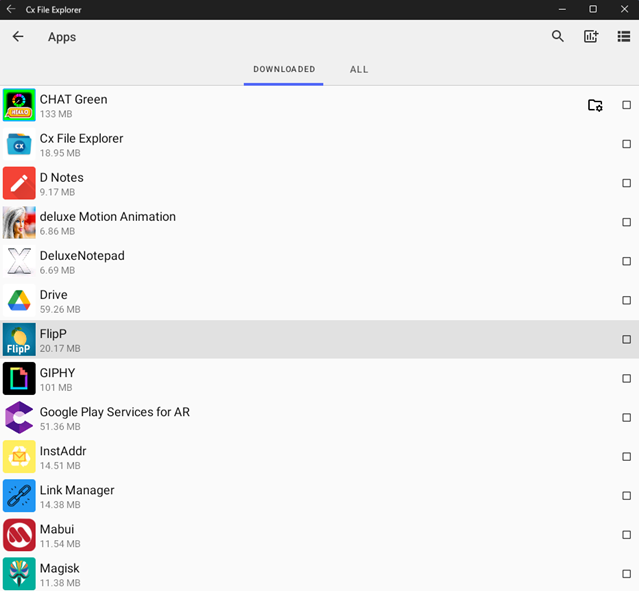
Task: Click the Link Manager app icon
Action: coord(19,496)
